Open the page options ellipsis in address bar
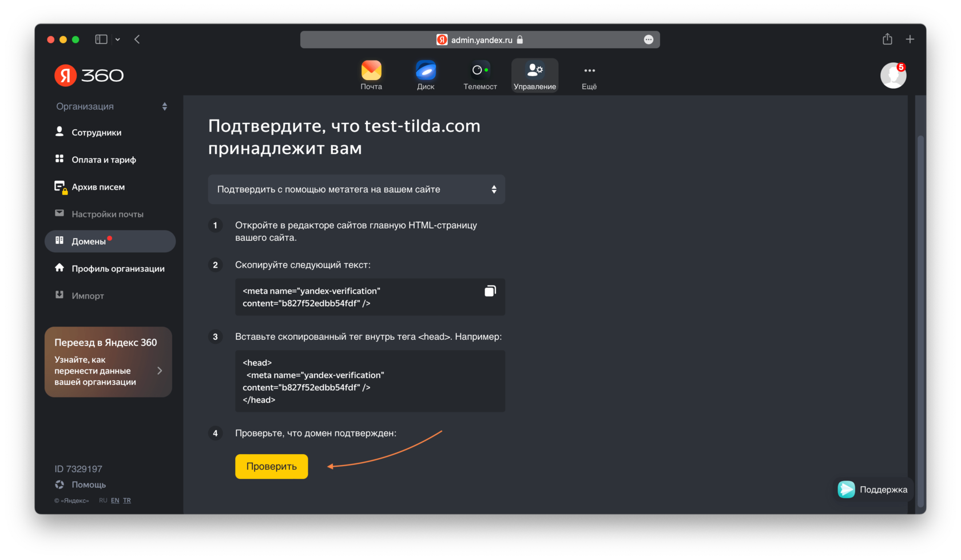The image size is (961, 560). tap(649, 39)
